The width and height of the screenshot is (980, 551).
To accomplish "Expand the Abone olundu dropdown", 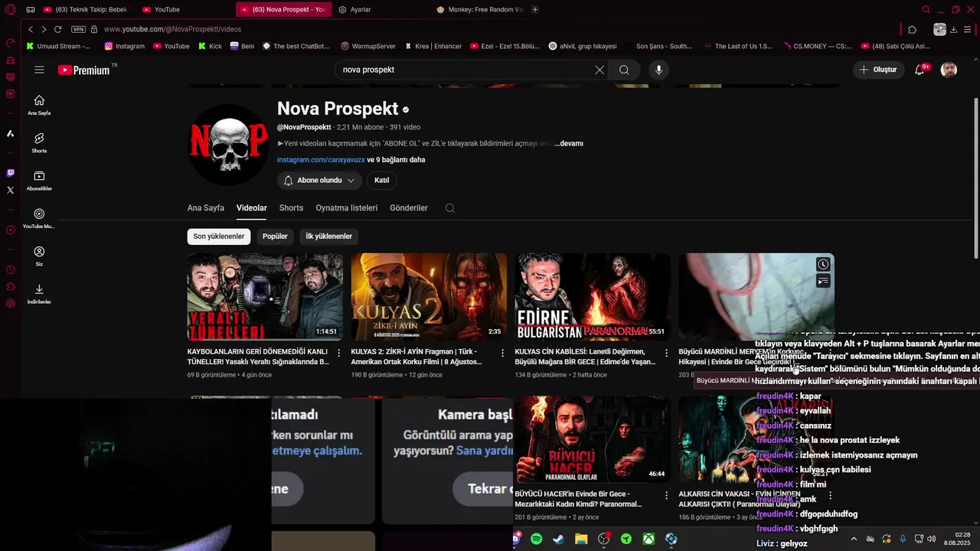I will coord(319,181).
